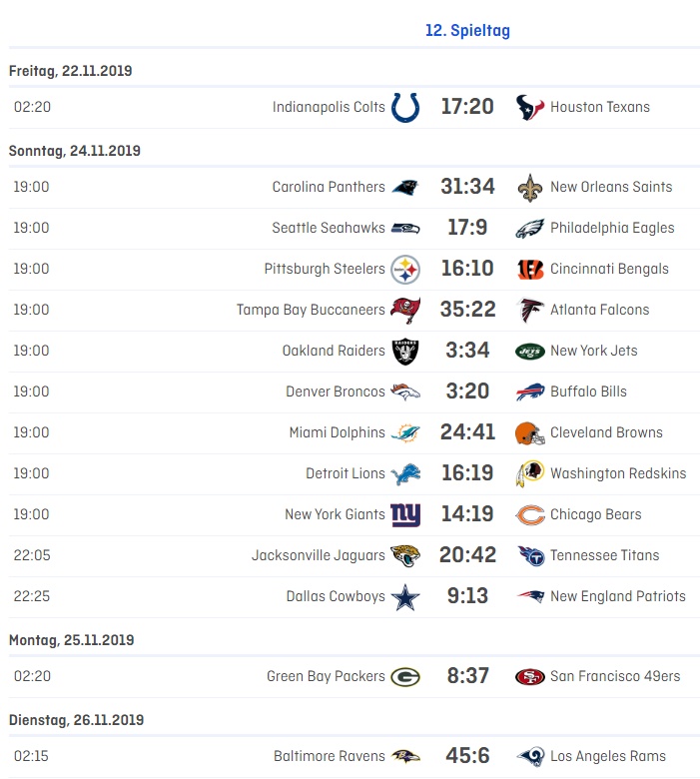Click the Carolina Panthers logo
Image resolution: width=700 pixels, height=779 pixels.
(x=405, y=187)
